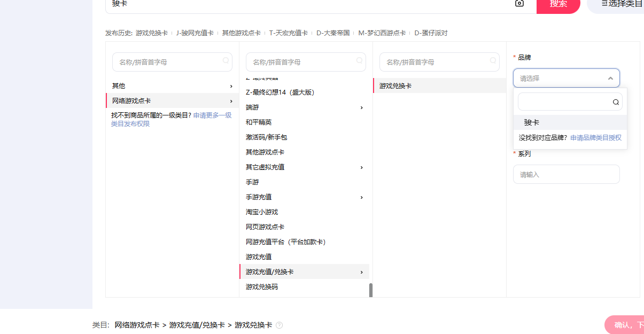Open 申请品牌类目授权 link
Image resolution: width=644 pixels, height=334 pixels.
point(595,138)
